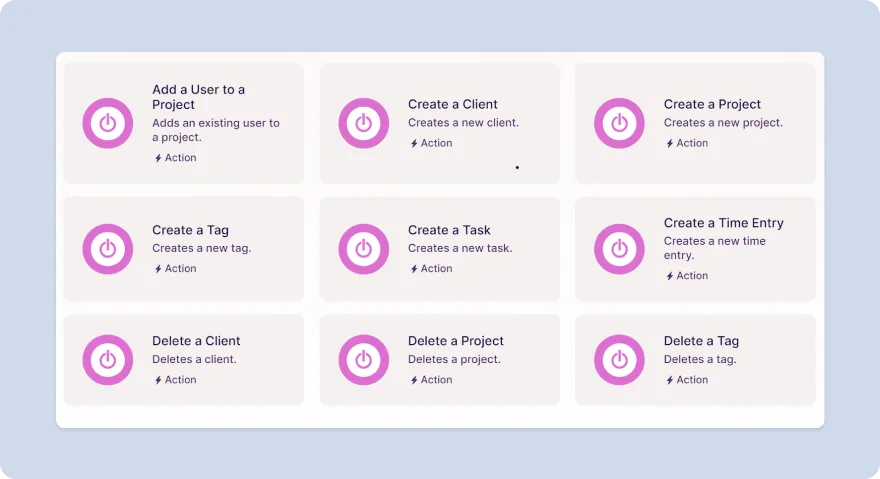Click the power icon for Delete a Project
This screenshot has height=479, width=880.
click(364, 360)
